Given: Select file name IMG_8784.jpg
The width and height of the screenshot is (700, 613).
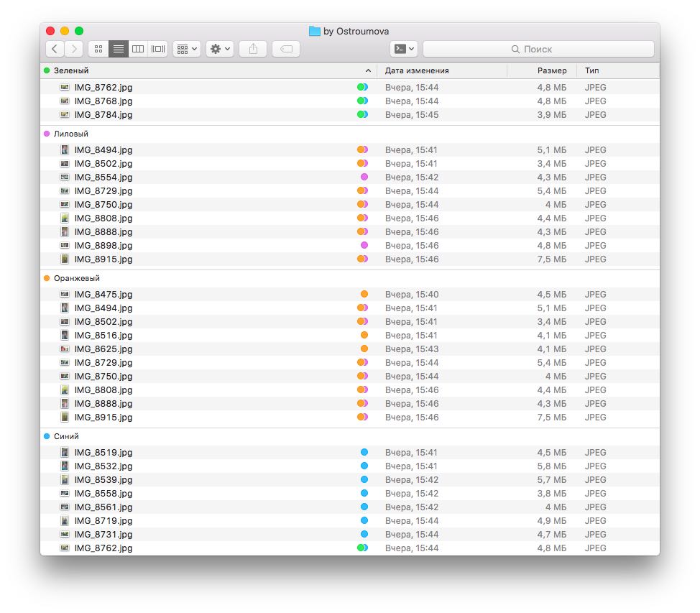Looking at the screenshot, I should (x=103, y=115).
